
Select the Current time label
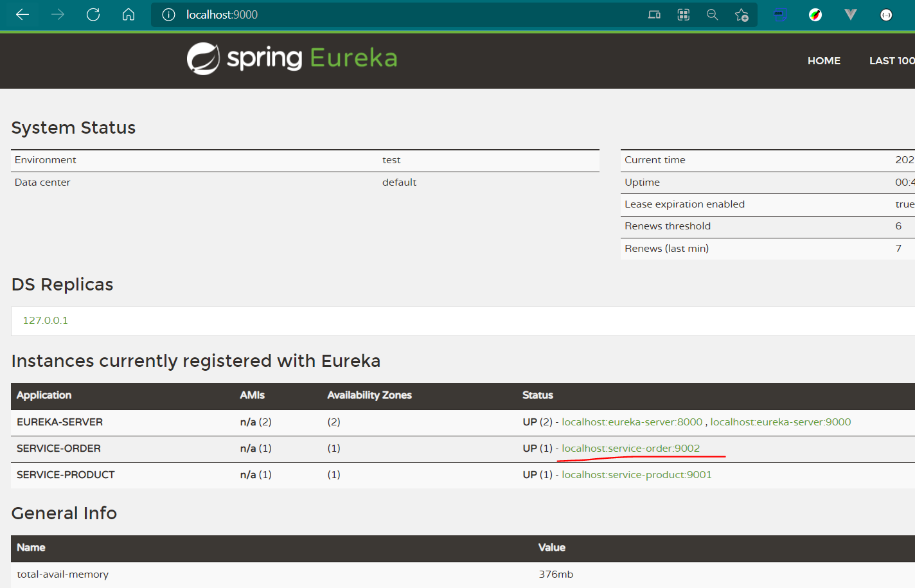[x=655, y=159]
